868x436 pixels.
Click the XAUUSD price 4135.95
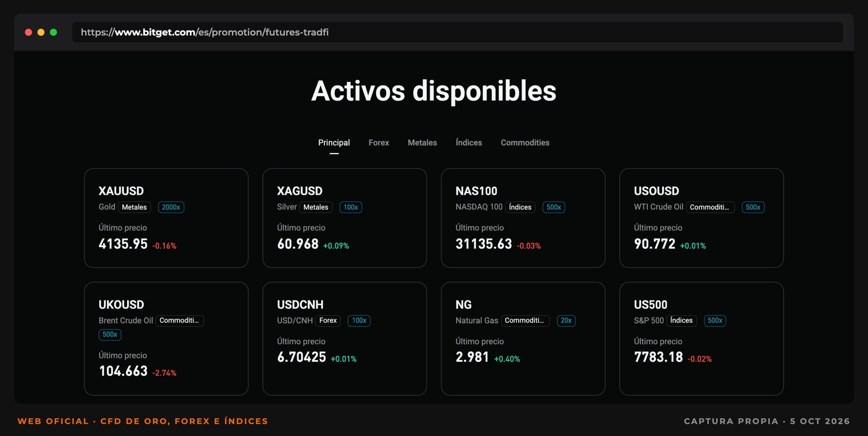[x=123, y=244]
